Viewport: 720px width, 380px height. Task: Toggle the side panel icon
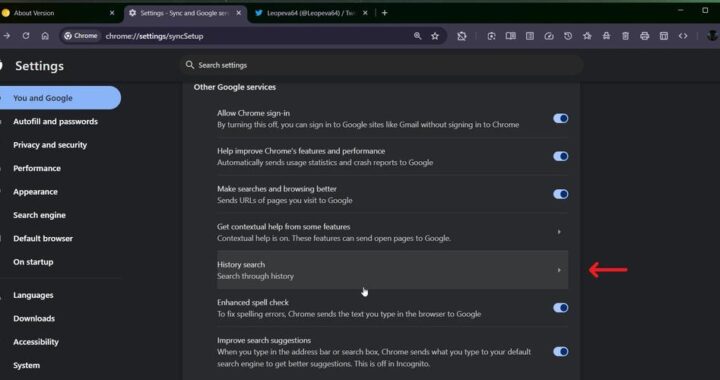pos(530,36)
